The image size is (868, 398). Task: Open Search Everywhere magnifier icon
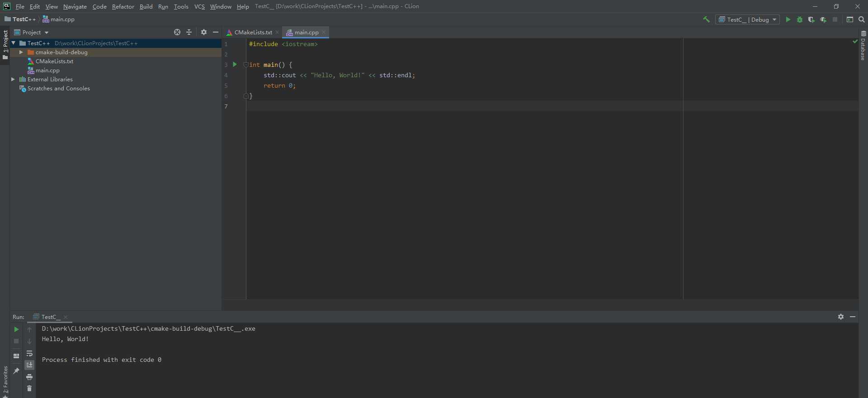(862, 19)
